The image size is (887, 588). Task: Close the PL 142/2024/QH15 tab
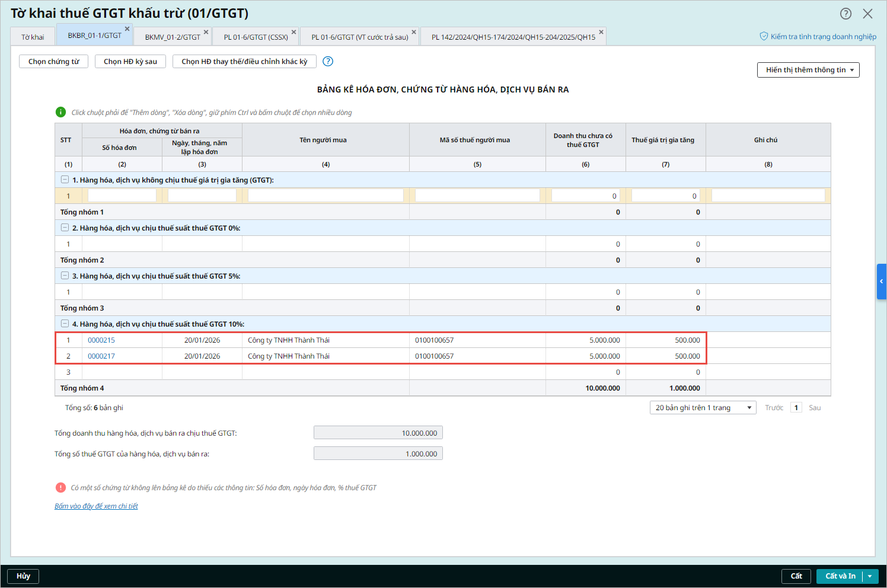pyautogui.click(x=601, y=32)
